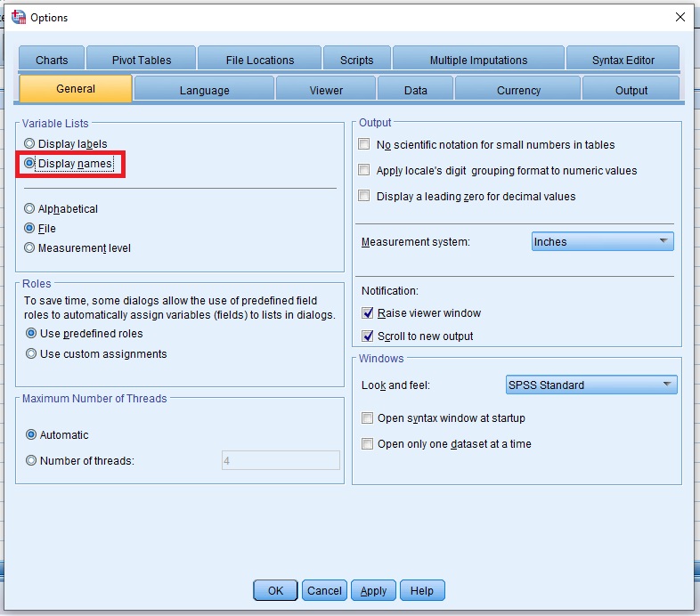
Task: Select the Display labels radio button
Action: click(x=29, y=143)
